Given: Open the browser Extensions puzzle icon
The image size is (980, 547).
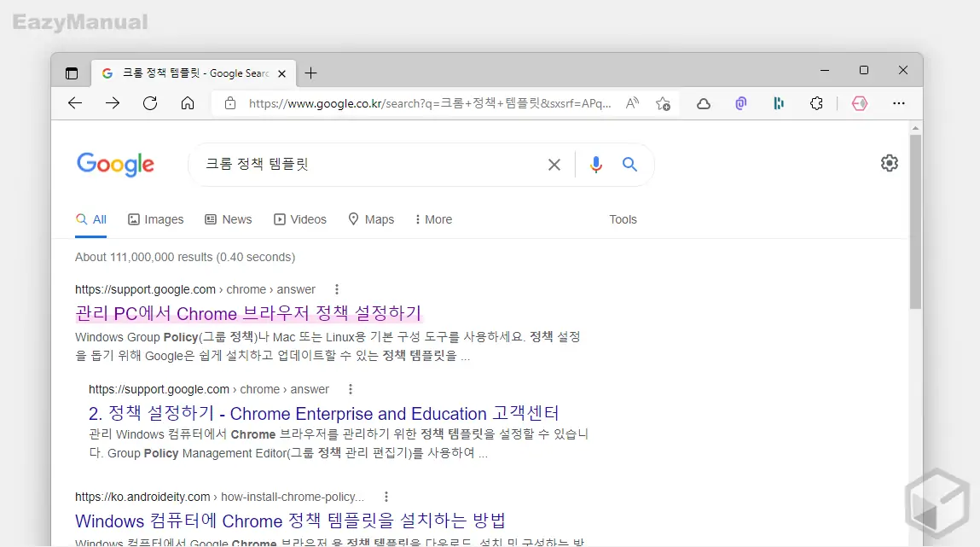Looking at the screenshot, I should (x=816, y=103).
